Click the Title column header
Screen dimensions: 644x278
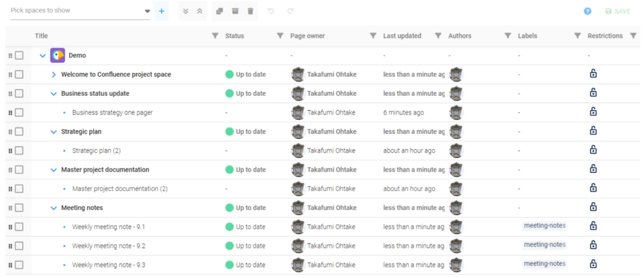(x=42, y=36)
